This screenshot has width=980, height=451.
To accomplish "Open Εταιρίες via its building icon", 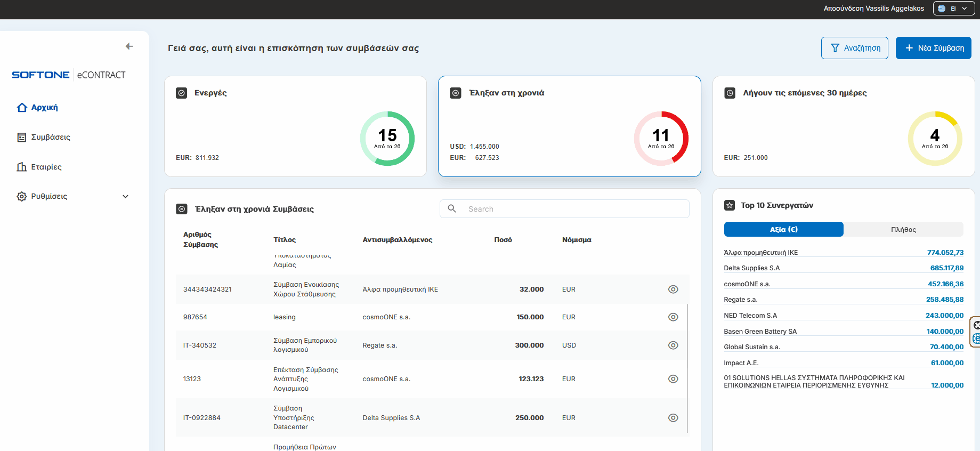I will point(22,167).
